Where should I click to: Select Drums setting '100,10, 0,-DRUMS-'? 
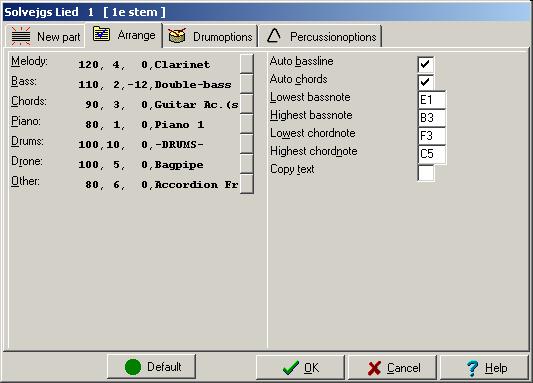coord(141,145)
